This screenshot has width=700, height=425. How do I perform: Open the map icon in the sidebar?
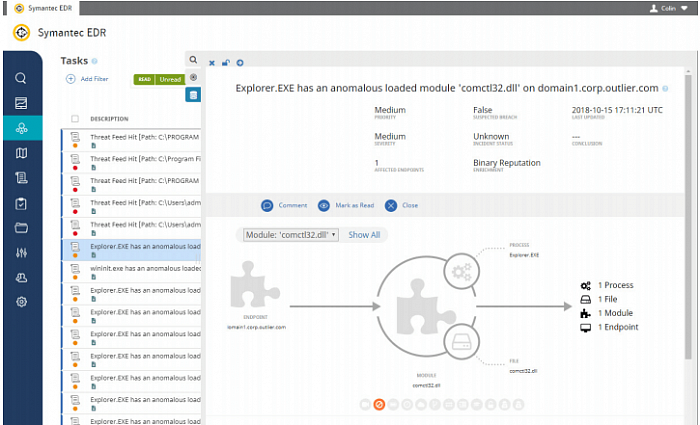(x=21, y=153)
